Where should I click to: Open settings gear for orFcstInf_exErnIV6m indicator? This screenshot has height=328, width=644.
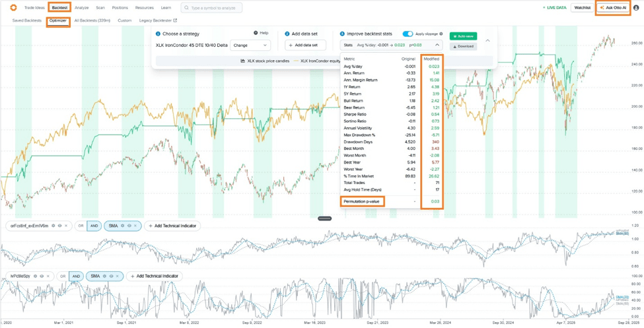(54, 226)
